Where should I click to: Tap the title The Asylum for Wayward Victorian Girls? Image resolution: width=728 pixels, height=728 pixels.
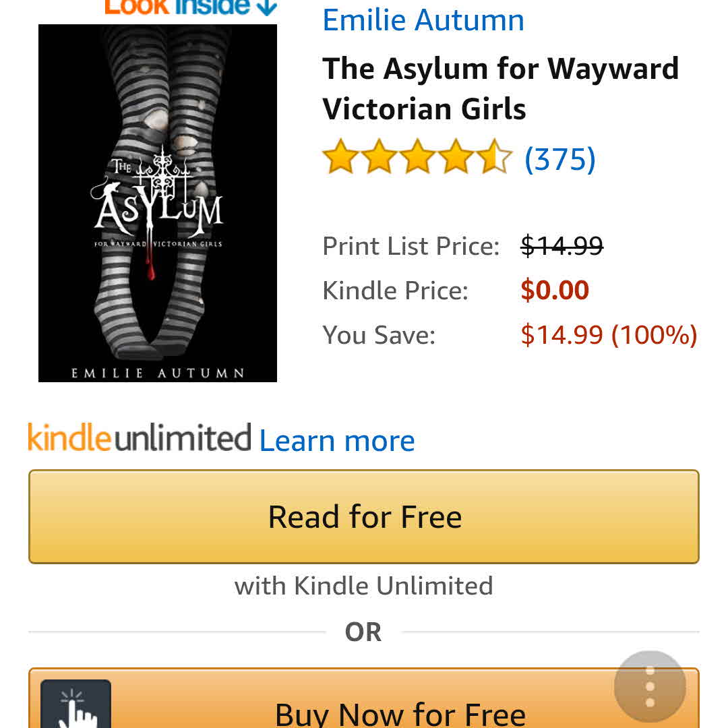500,89
